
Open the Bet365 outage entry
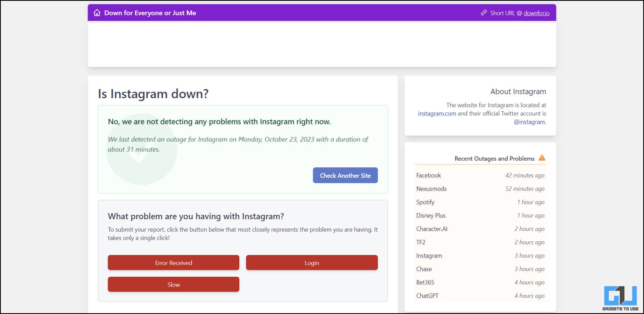click(425, 282)
